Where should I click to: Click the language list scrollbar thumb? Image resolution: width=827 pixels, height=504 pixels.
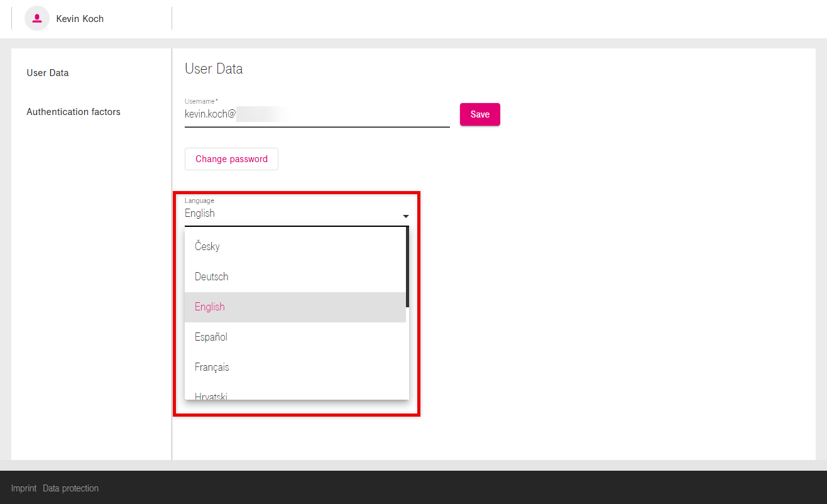pyautogui.click(x=407, y=267)
